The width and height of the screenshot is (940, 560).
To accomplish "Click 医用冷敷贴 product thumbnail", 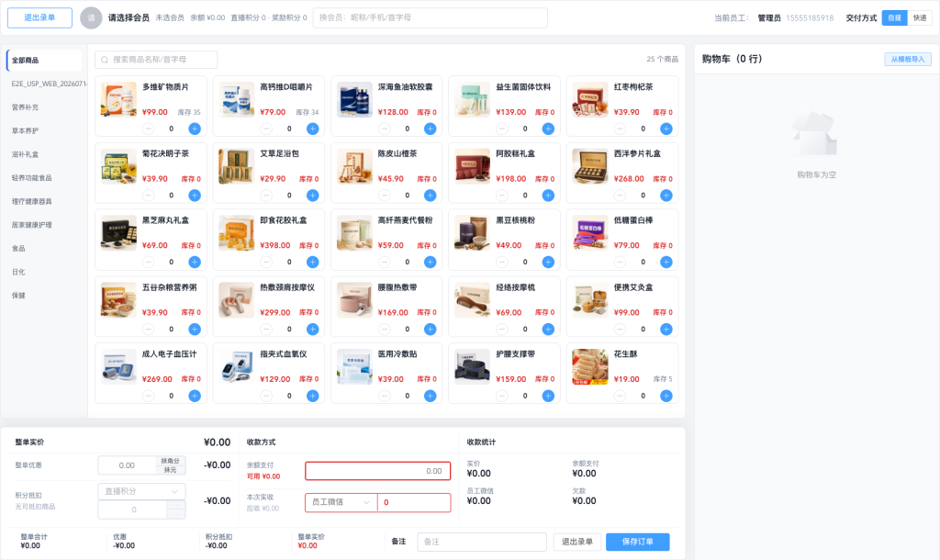I will point(354,366).
